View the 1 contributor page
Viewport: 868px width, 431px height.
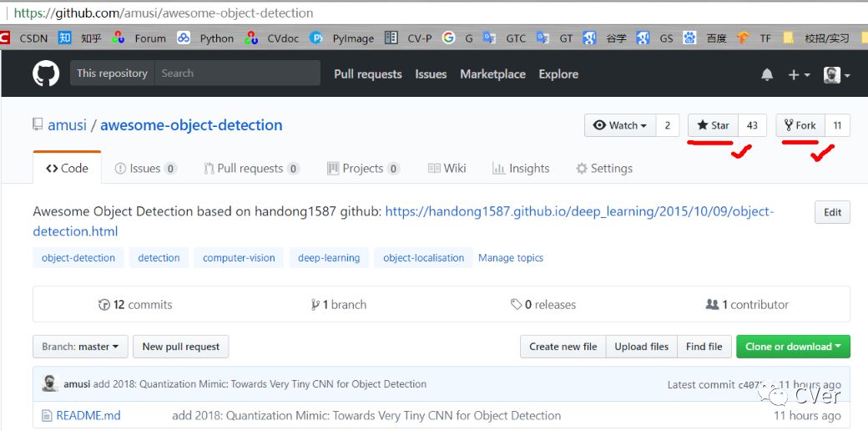[x=747, y=305]
